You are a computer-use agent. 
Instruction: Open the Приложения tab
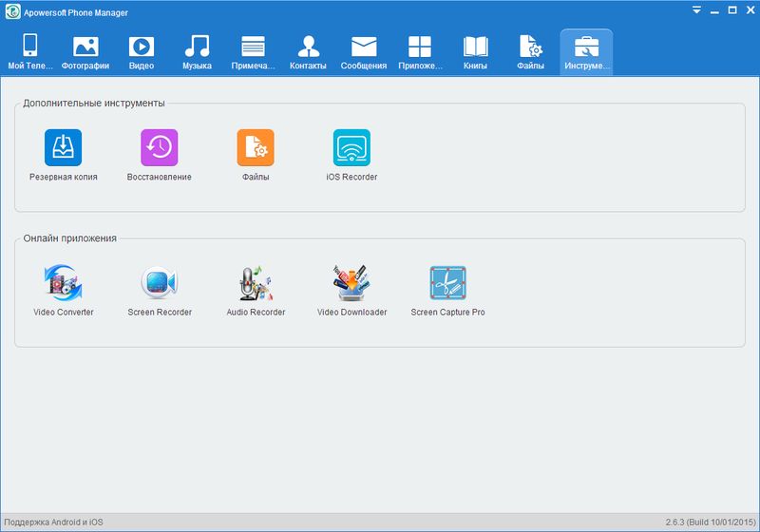click(x=420, y=52)
